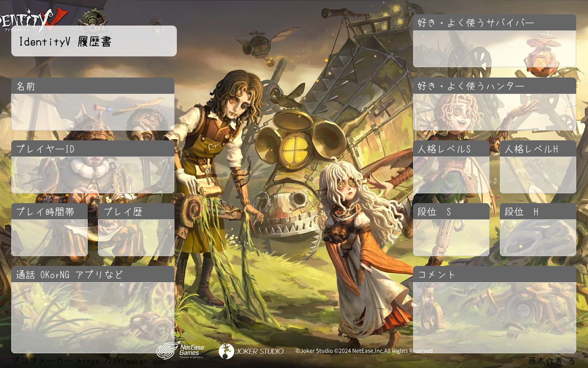The width and height of the screenshot is (588, 368).
Task: Click the 通話 OKorNG アプリなど box
Action: click(x=93, y=317)
